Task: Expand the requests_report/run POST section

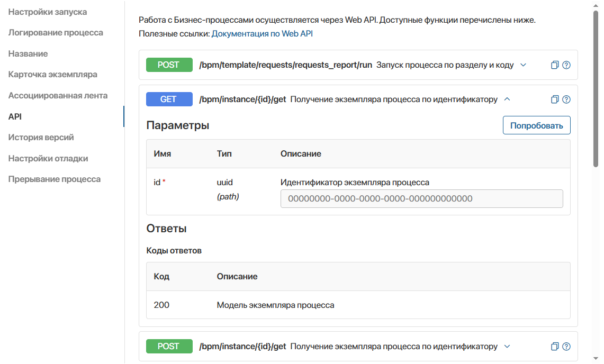Action: (x=523, y=65)
